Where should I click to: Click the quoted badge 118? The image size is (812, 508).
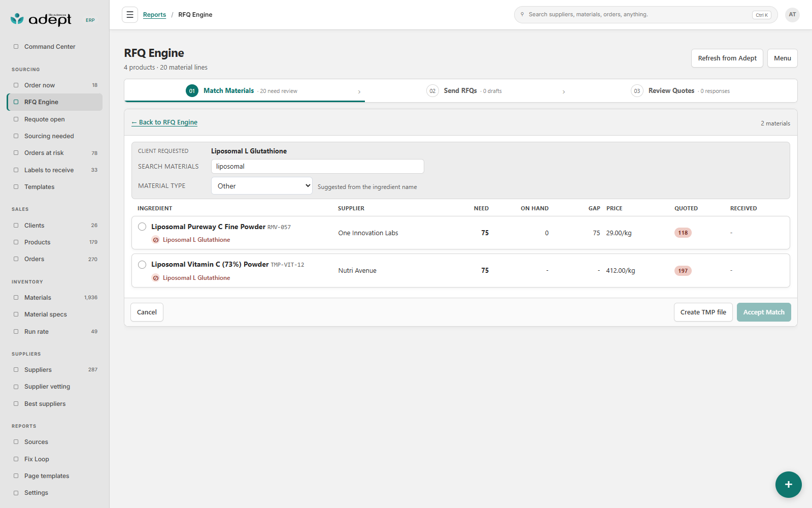click(x=683, y=233)
